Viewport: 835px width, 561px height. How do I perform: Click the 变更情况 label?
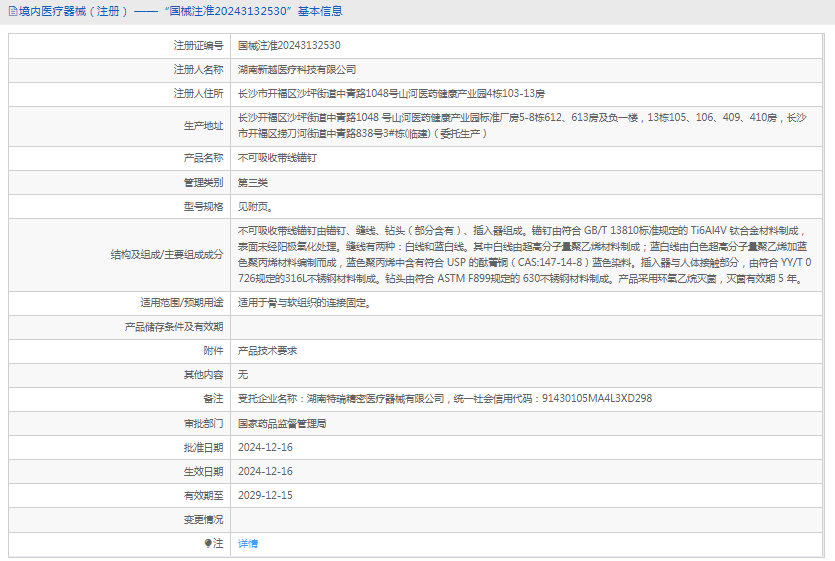(203, 519)
